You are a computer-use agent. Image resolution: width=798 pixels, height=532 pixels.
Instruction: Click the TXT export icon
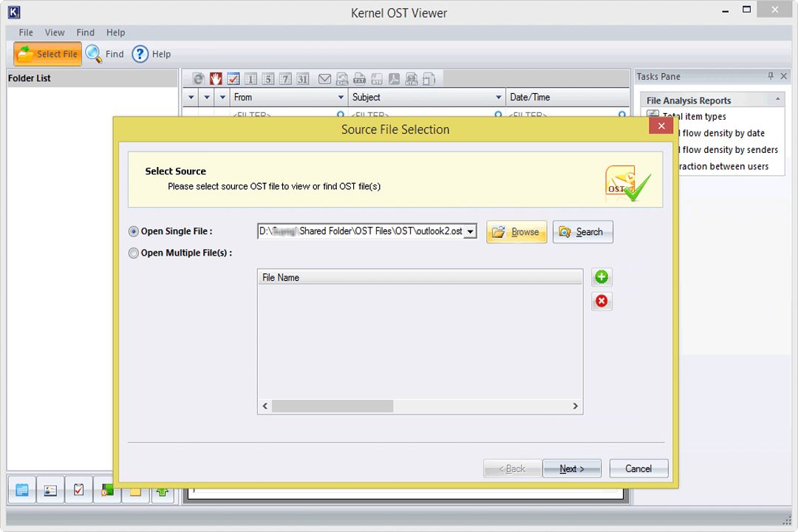click(359, 79)
